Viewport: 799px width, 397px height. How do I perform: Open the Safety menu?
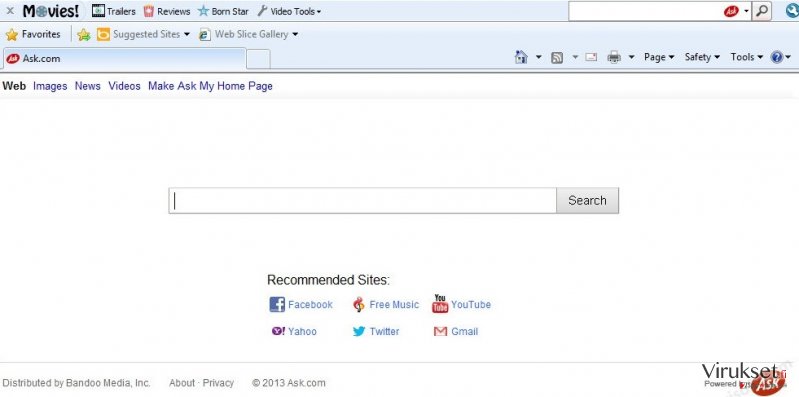coord(702,57)
